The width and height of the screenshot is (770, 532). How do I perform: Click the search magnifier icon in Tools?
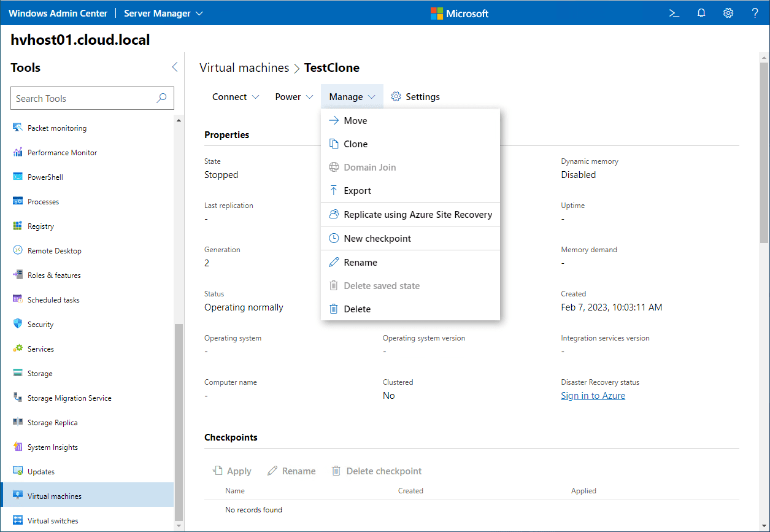162,98
